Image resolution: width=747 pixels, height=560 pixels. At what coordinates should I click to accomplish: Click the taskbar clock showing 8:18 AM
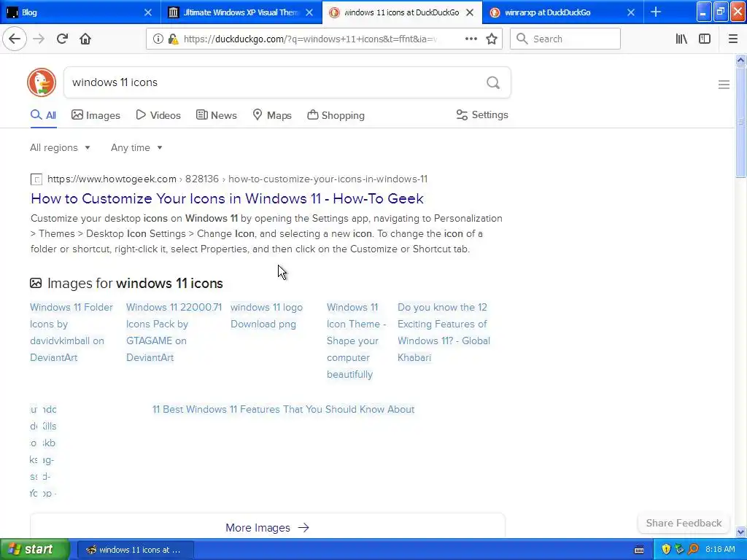(720, 550)
